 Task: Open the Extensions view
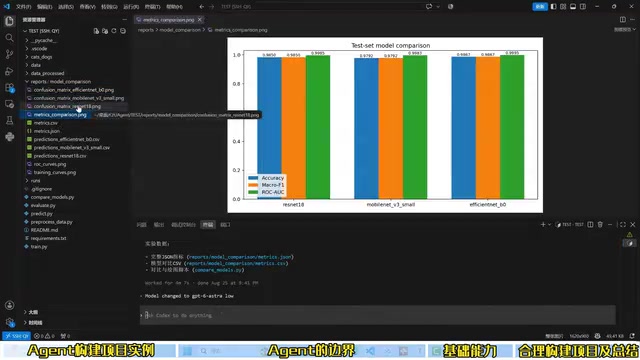coord(9,87)
